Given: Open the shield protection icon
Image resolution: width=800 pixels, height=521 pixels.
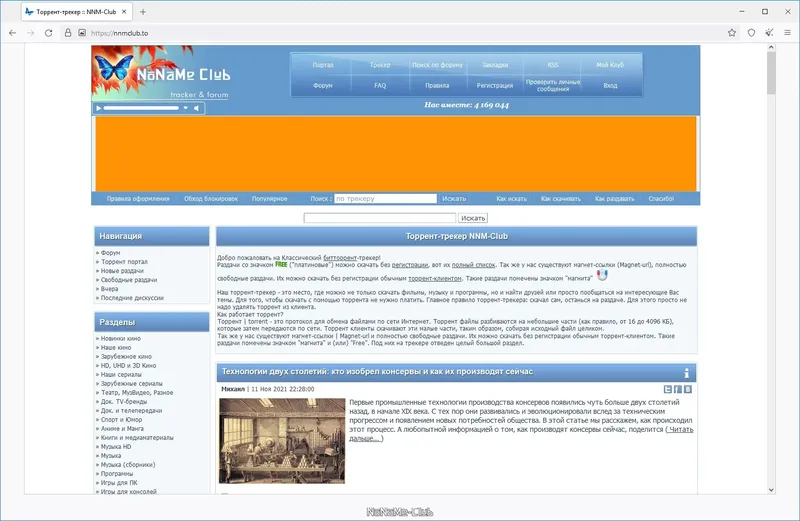Looking at the screenshot, I should pos(751,33).
